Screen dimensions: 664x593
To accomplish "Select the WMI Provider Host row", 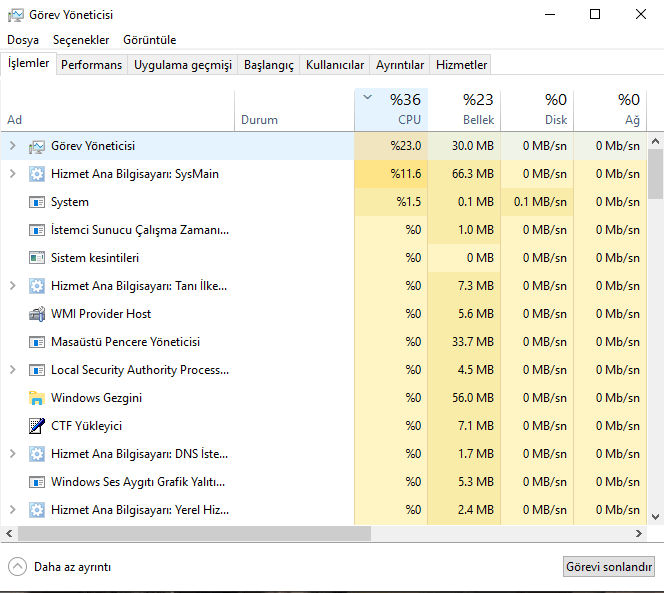I will pyautogui.click(x=324, y=314).
